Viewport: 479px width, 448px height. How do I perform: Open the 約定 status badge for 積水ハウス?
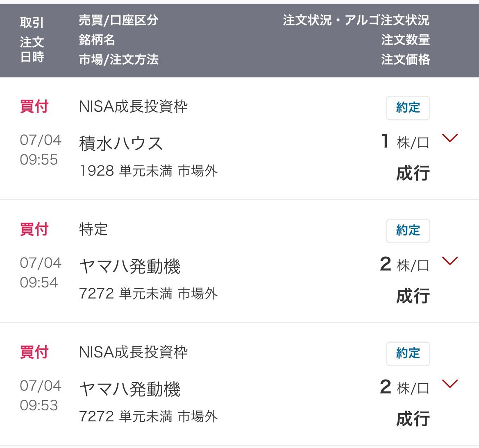pos(408,108)
